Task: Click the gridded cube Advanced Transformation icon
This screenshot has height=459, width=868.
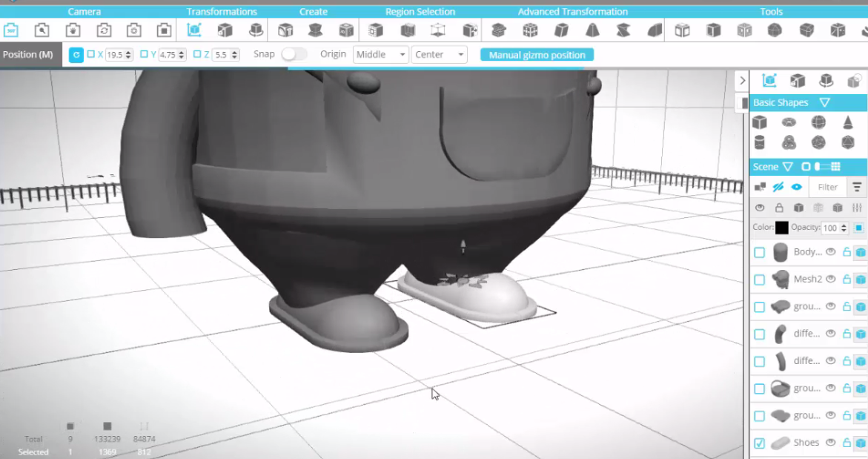Action: (x=530, y=30)
